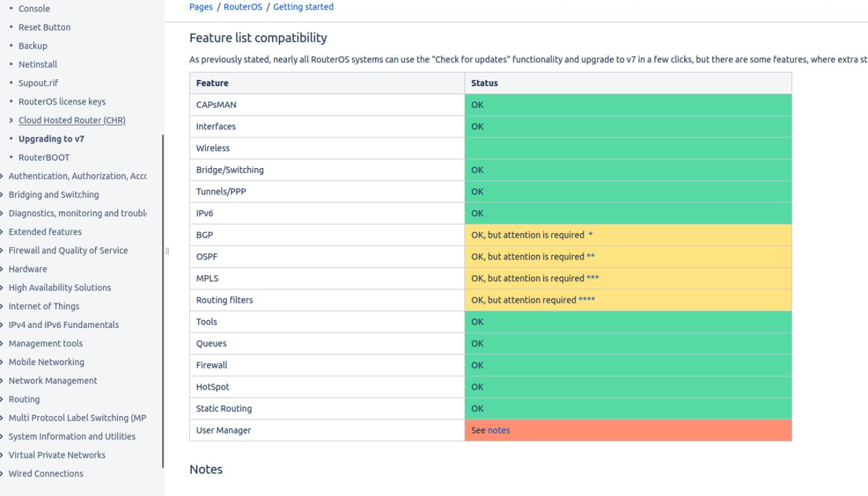Click the sidebar collapse handle divider

(167, 251)
